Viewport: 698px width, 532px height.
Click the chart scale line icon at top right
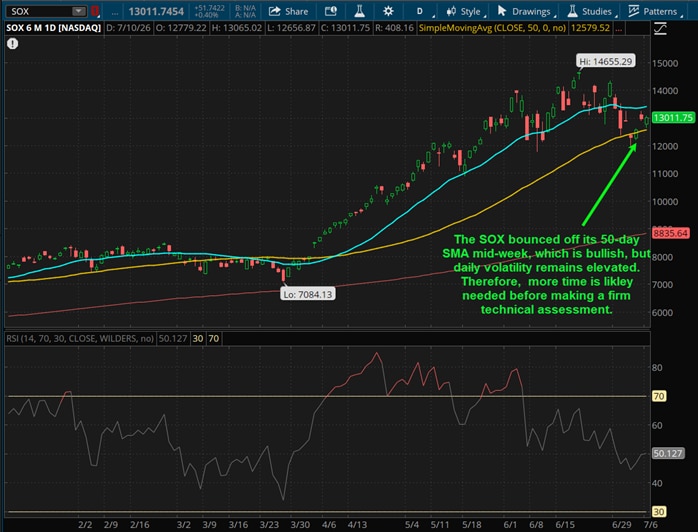click(660, 28)
